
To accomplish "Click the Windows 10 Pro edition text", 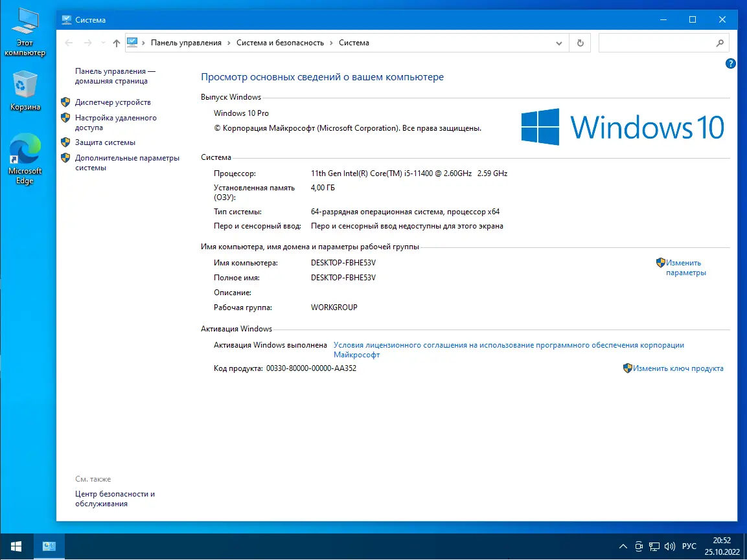I will click(x=241, y=113).
